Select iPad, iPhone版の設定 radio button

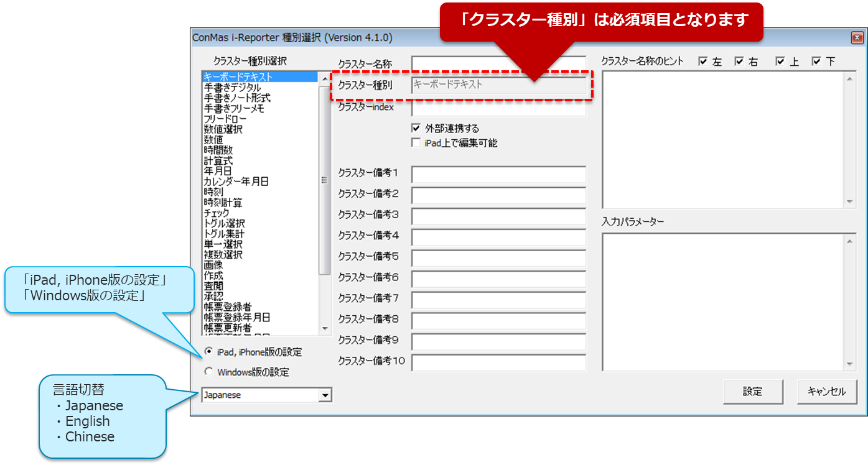coord(209,352)
